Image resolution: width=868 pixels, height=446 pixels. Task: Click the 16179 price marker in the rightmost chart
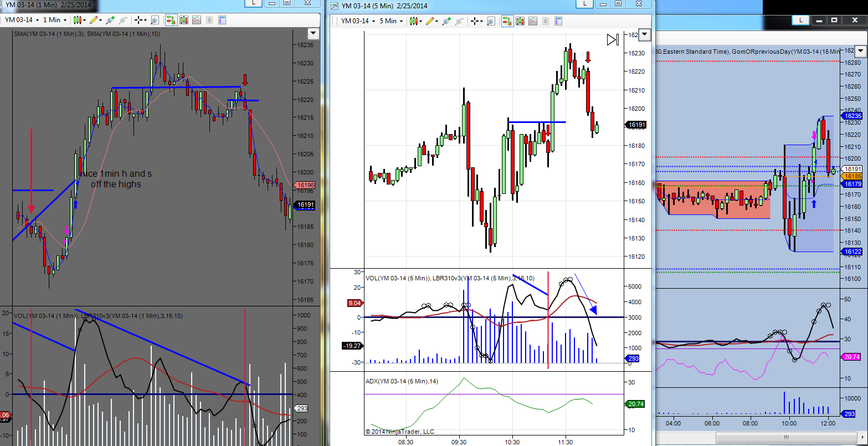tap(851, 183)
